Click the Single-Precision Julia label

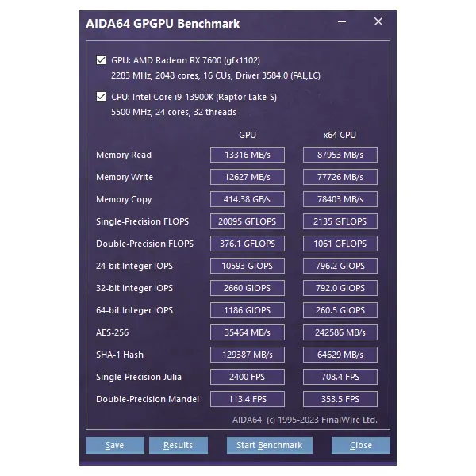click(x=139, y=377)
